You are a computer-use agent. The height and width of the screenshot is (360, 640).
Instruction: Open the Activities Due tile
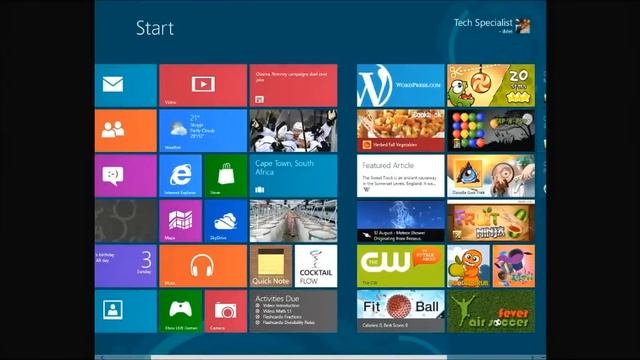[x=293, y=311]
